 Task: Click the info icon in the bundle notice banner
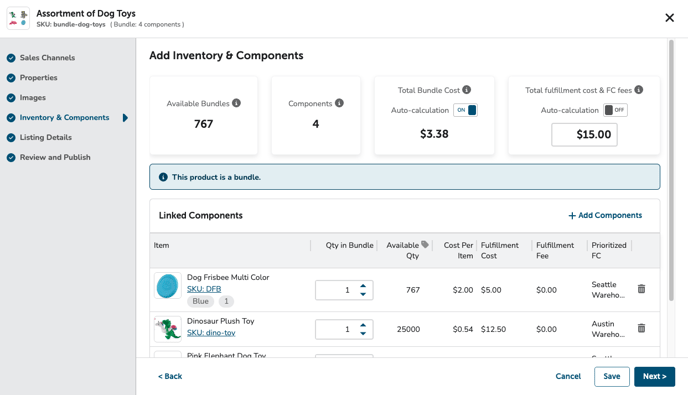163,177
